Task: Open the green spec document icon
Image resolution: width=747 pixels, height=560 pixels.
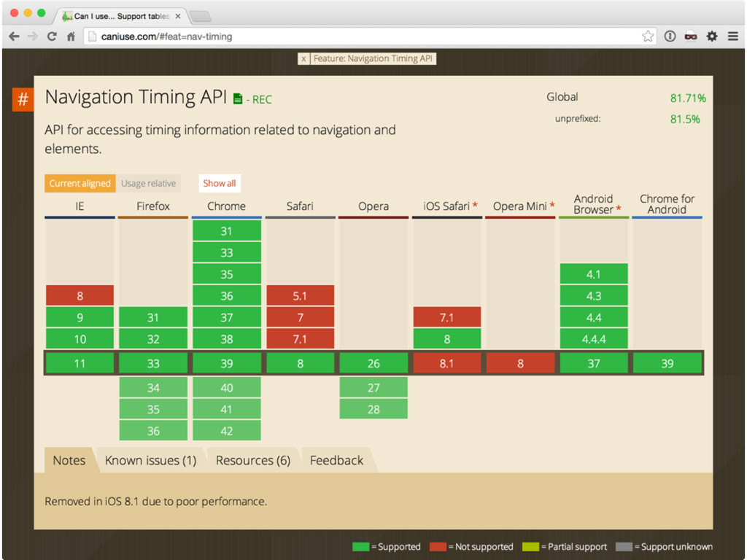Action: [238, 99]
